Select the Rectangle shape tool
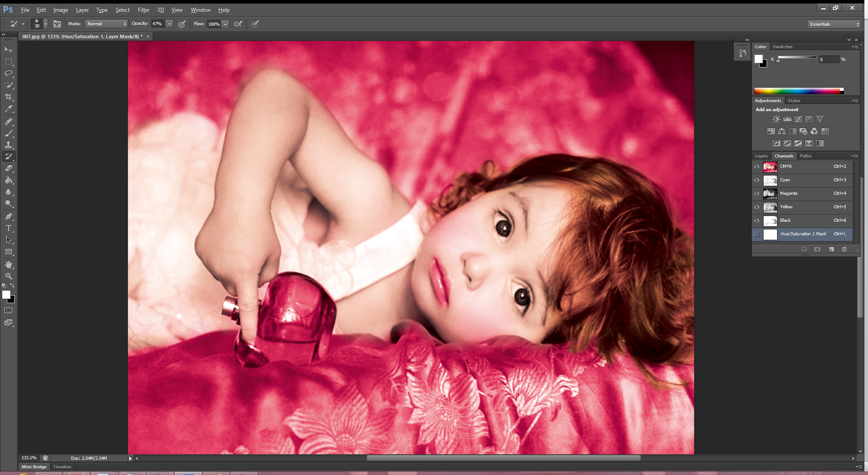 pyautogui.click(x=9, y=252)
